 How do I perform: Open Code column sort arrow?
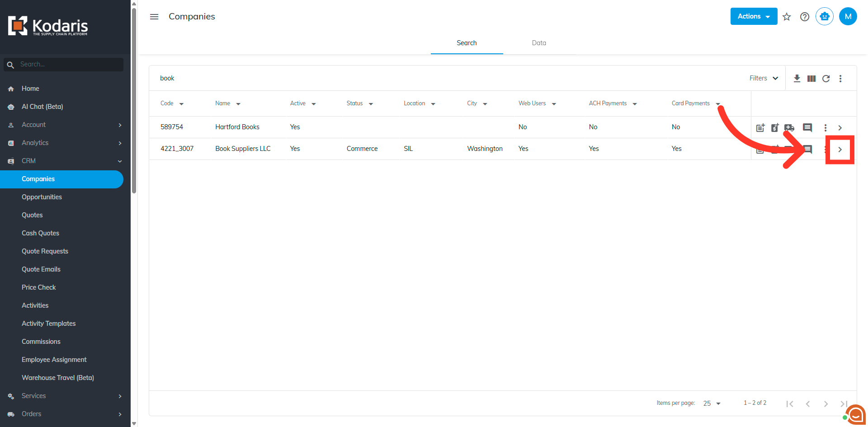181,104
